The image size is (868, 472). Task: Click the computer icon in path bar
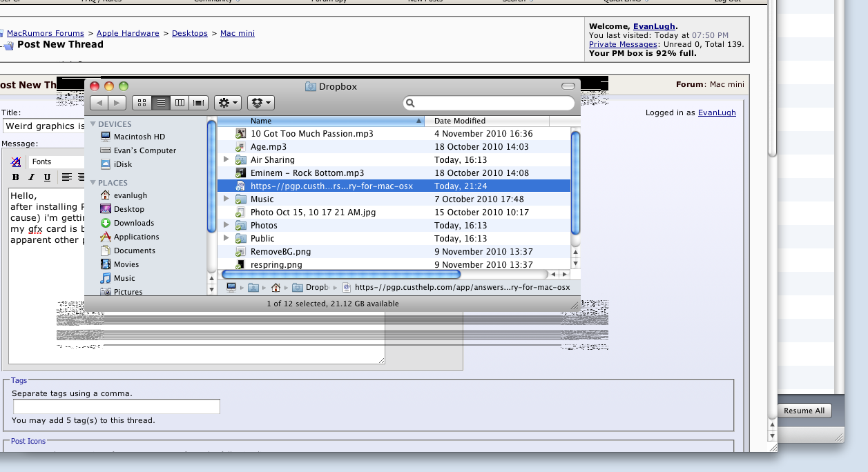(x=231, y=288)
